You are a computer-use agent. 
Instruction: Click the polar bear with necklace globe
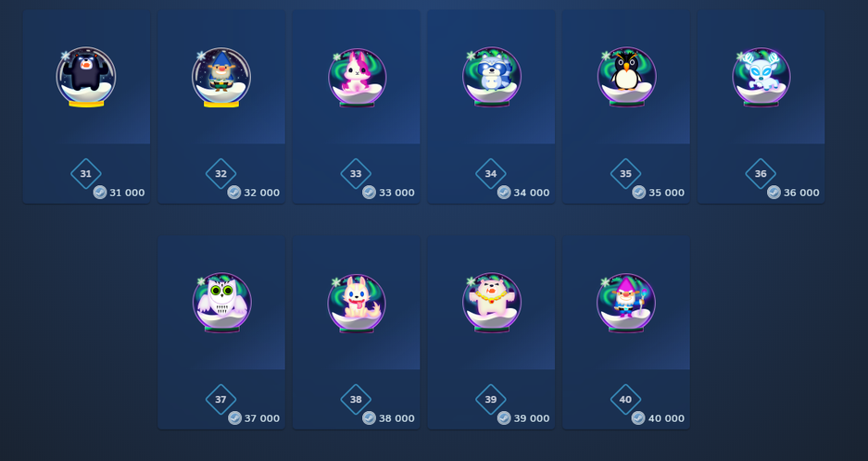click(492, 304)
